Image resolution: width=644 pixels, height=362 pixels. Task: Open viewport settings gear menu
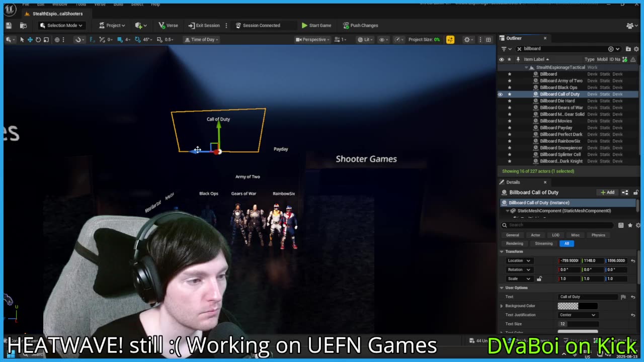[468, 39]
